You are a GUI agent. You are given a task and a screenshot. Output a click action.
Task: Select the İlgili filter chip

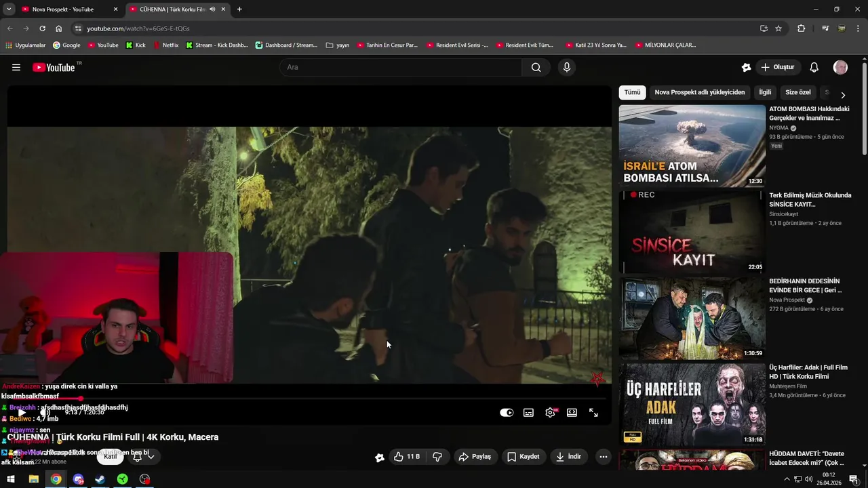coord(765,92)
